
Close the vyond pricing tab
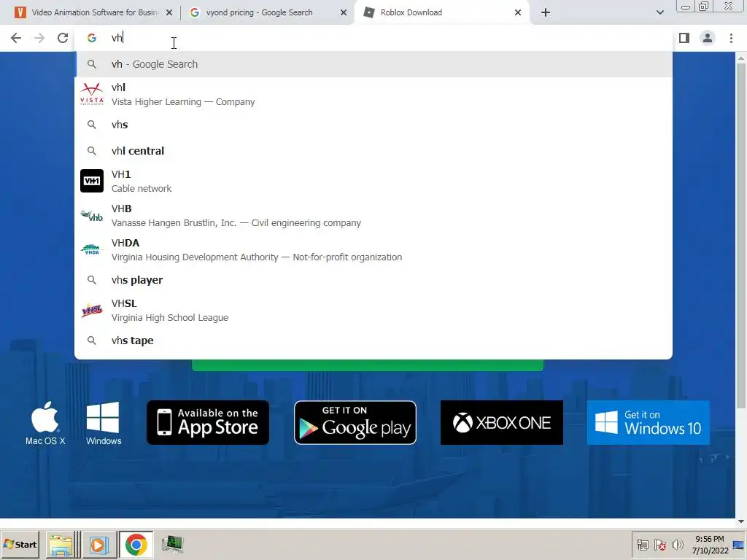pos(344,13)
